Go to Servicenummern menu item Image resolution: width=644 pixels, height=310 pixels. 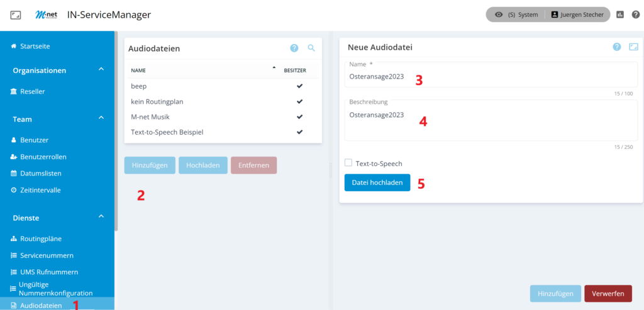pyautogui.click(x=47, y=255)
